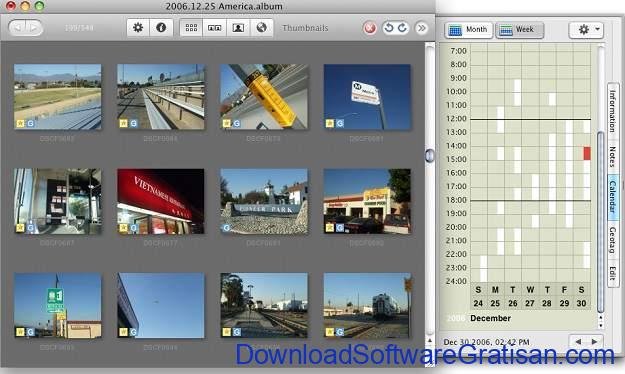Screen dimensions: 625x374
Task: Open the album gear settings button
Action: (138, 28)
